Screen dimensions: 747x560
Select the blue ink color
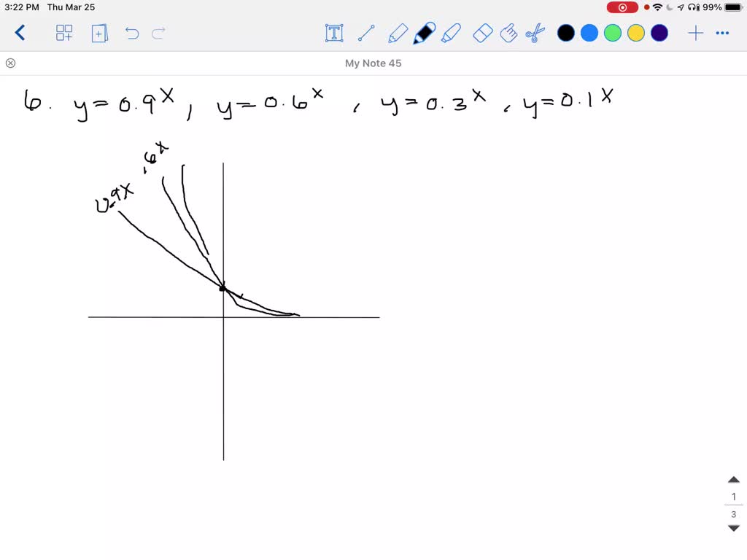589,33
